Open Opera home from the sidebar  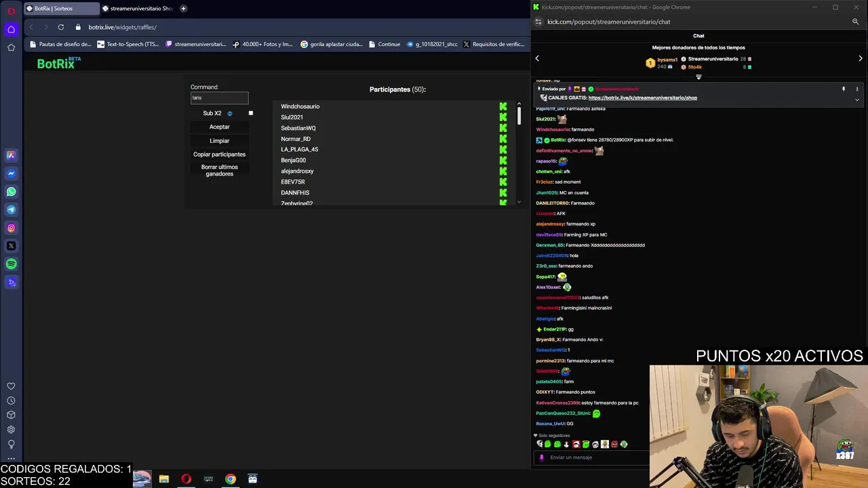pos(11,29)
